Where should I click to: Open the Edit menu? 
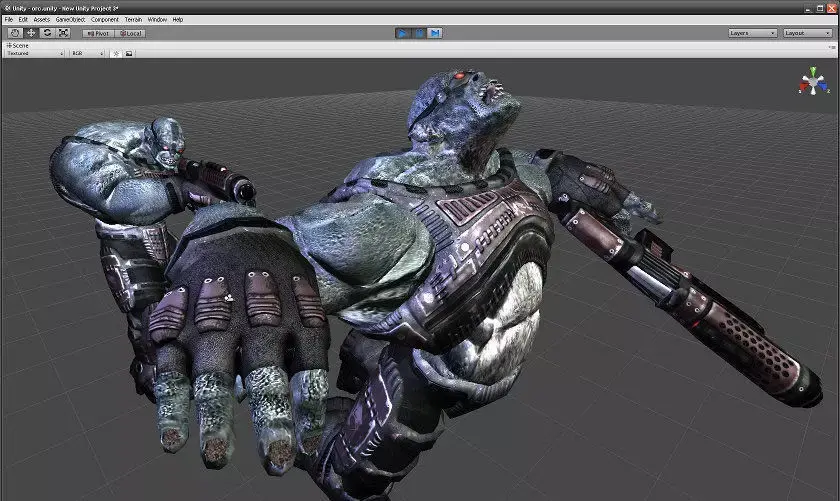23,19
